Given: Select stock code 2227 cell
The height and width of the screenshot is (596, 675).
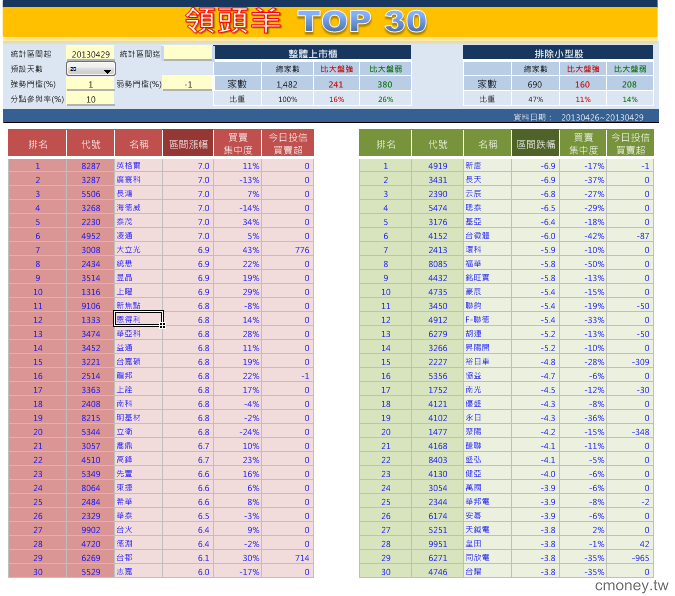Looking at the screenshot, I should 438,362.
